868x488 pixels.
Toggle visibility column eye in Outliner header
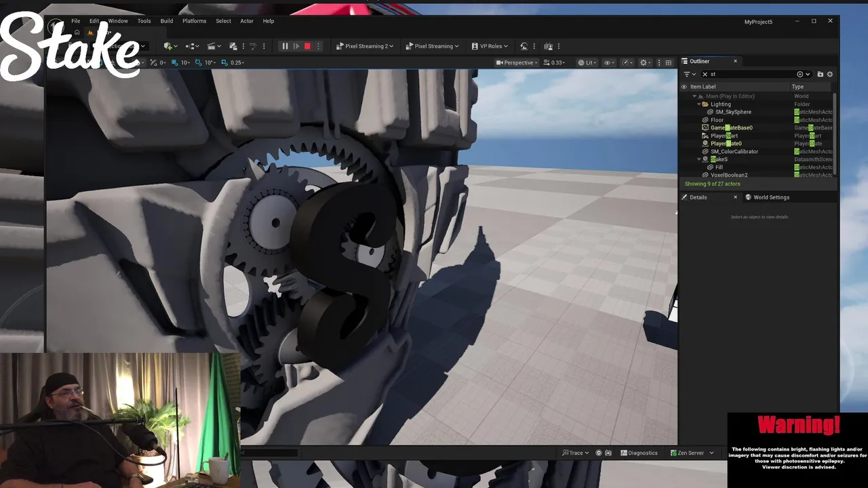coord(684,87)
